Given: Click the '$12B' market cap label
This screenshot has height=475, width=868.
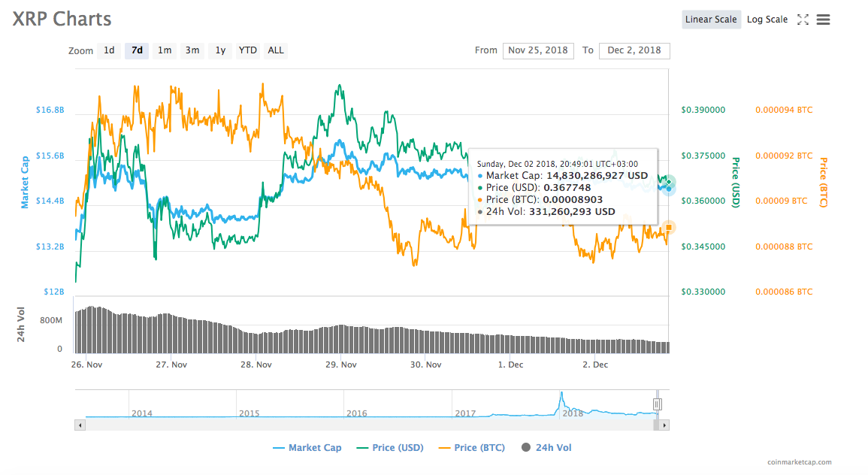Looking at the screenshot, I should coord(53,291).
